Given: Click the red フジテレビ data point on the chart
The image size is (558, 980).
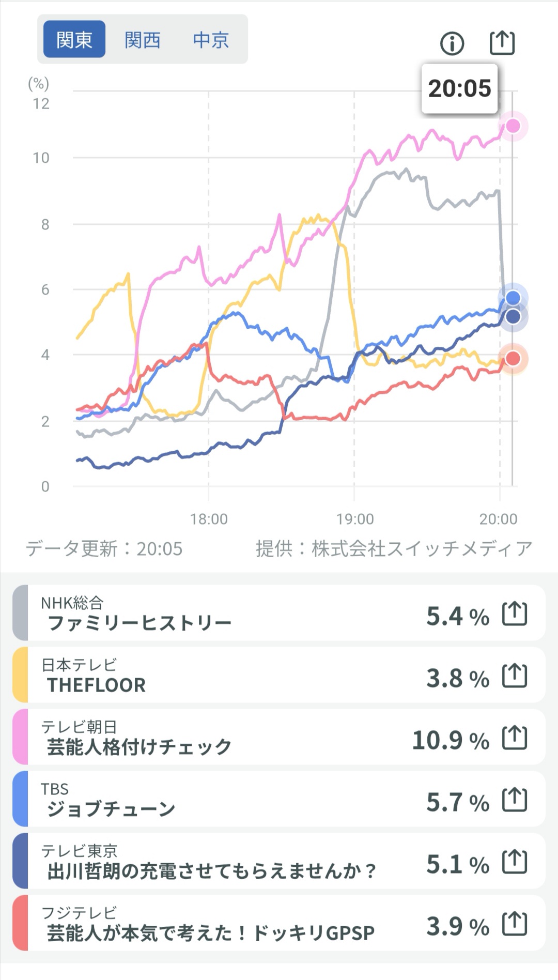Looking at the screenshot, I should point(513,359).
